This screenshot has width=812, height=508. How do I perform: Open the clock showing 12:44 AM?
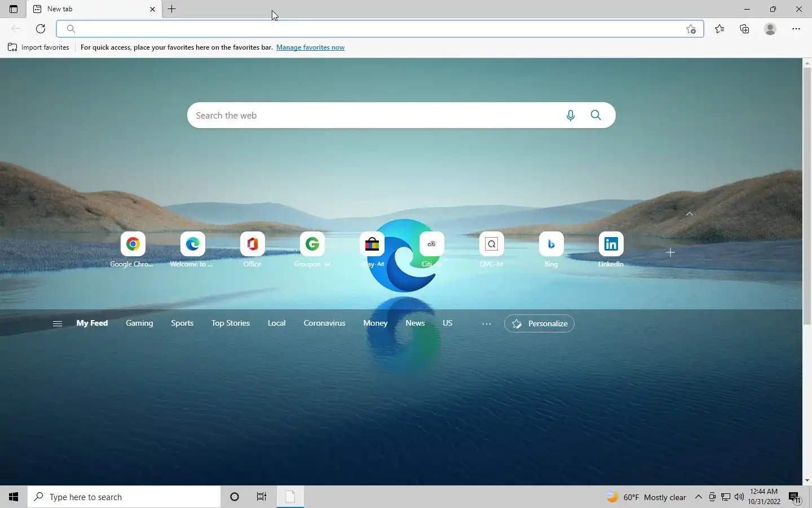coord(765,497)
